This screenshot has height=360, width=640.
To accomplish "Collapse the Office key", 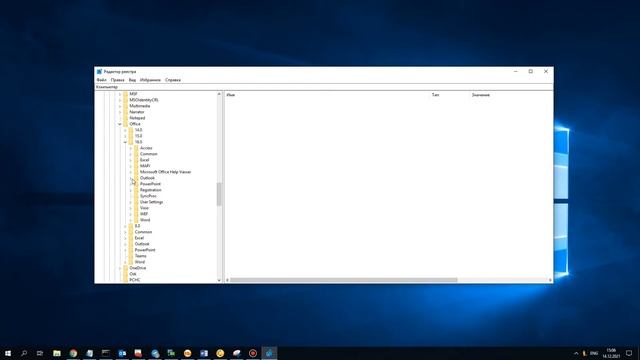I will [120, 124].
